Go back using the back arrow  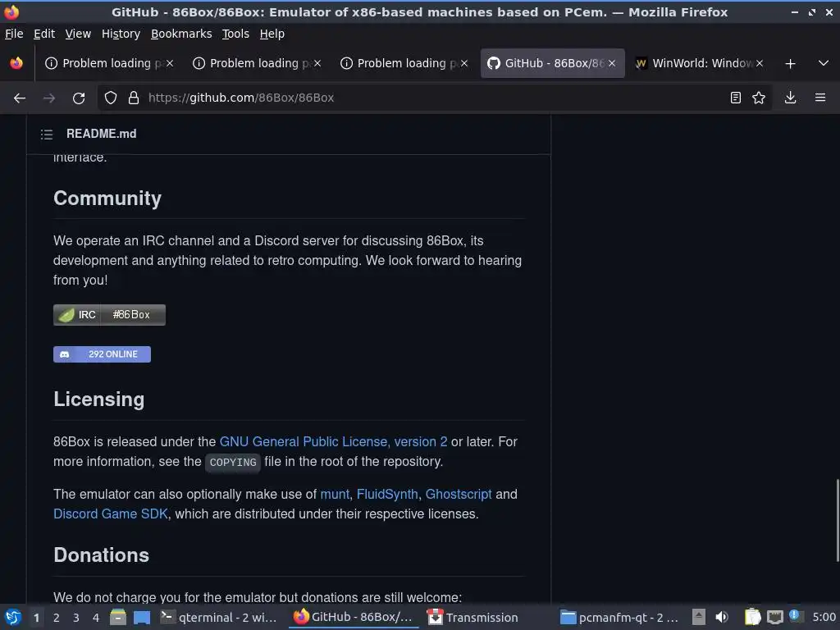[x=20, y=98]
